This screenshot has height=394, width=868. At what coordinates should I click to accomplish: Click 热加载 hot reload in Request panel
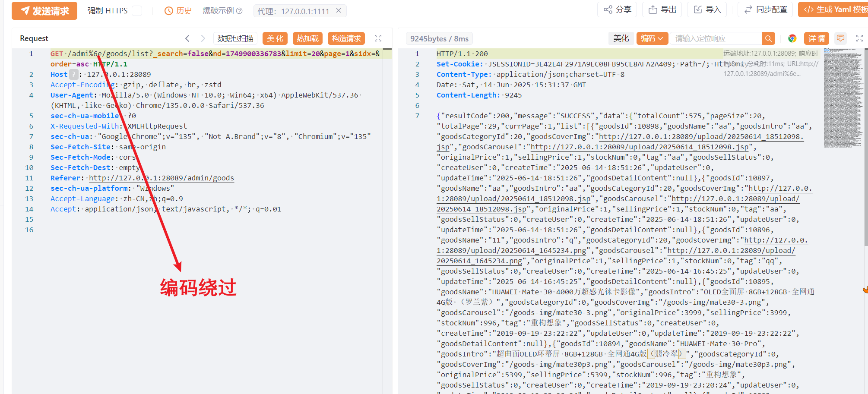pyautogui.click(x=307, y=38)
